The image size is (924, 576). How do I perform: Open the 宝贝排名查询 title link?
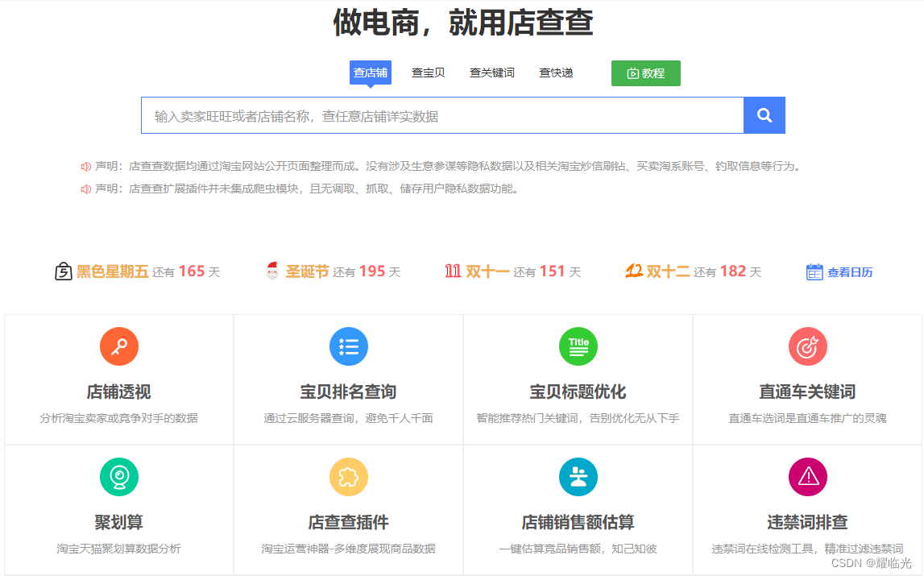348,392
